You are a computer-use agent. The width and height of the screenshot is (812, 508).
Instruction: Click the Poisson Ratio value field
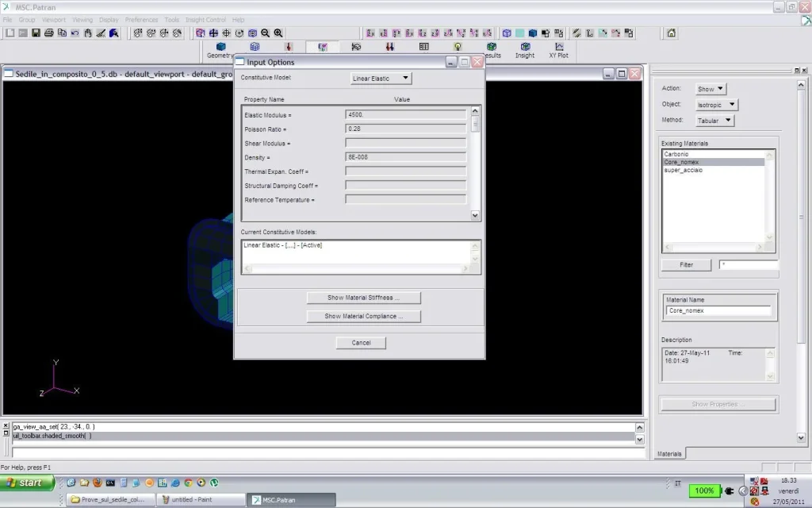pyautogui.click(x=405, y=129)
